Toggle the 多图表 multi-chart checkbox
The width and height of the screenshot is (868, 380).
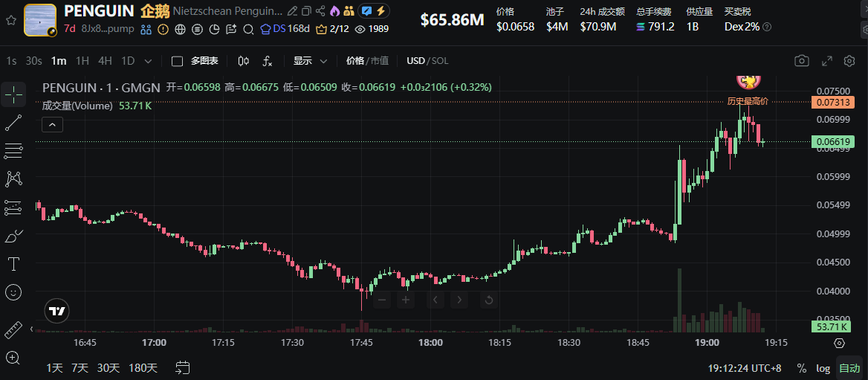pyautogui.click(x=177, y=61)
